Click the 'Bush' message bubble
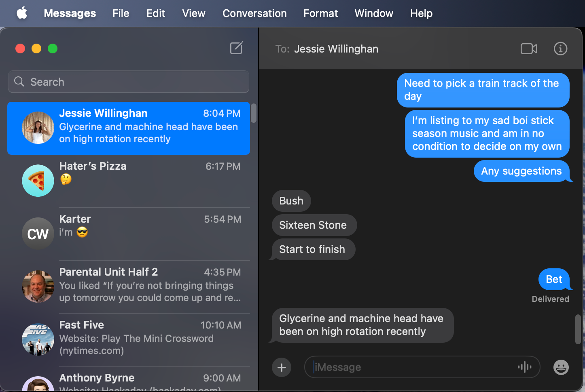The image size is (585, 392). [x=291, y=201]
